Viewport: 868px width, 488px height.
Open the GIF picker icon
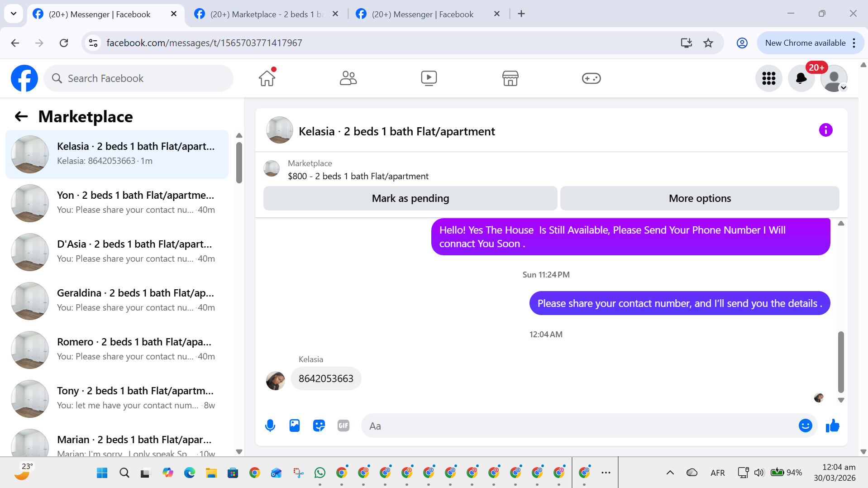coord(343,426)
